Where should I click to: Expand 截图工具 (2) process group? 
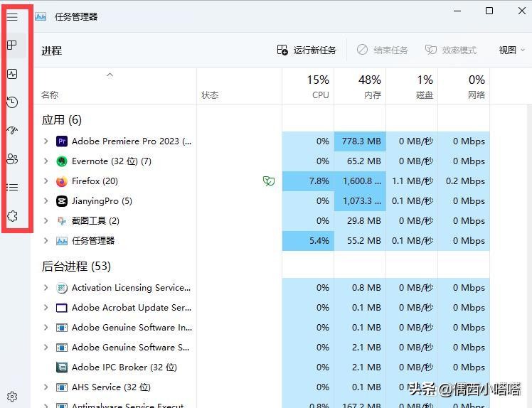46,221
